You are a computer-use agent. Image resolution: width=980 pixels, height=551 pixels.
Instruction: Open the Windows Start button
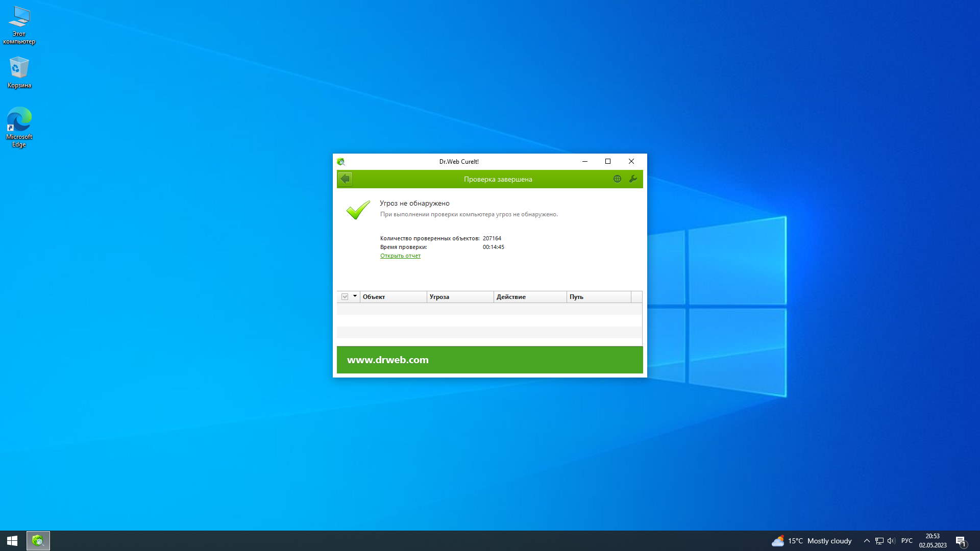coord(12,541)
